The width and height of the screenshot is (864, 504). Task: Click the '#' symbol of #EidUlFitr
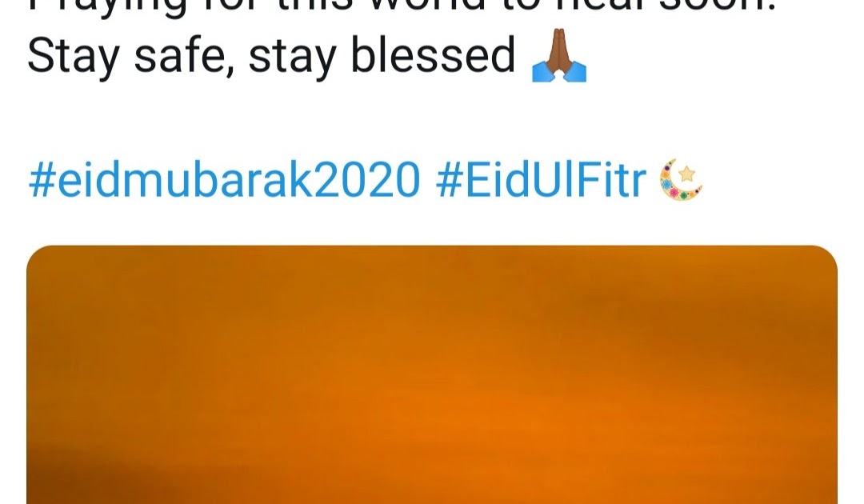click(449, 181)
